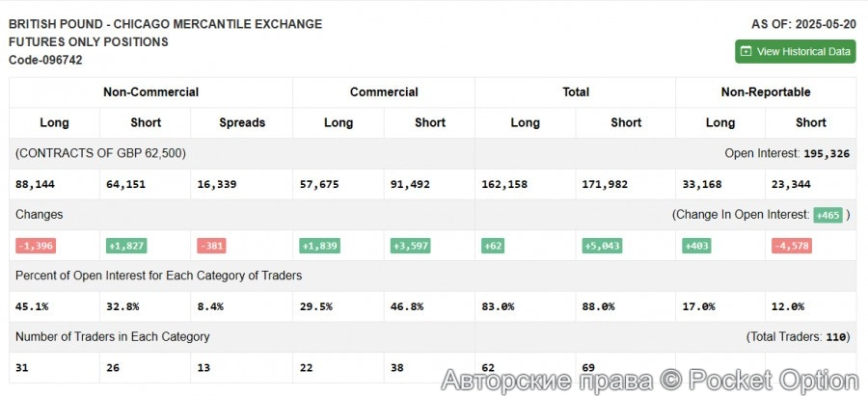The image size is (868, 396).
Task: Click the Open Interest value 195,326
Action: point(826,154)
